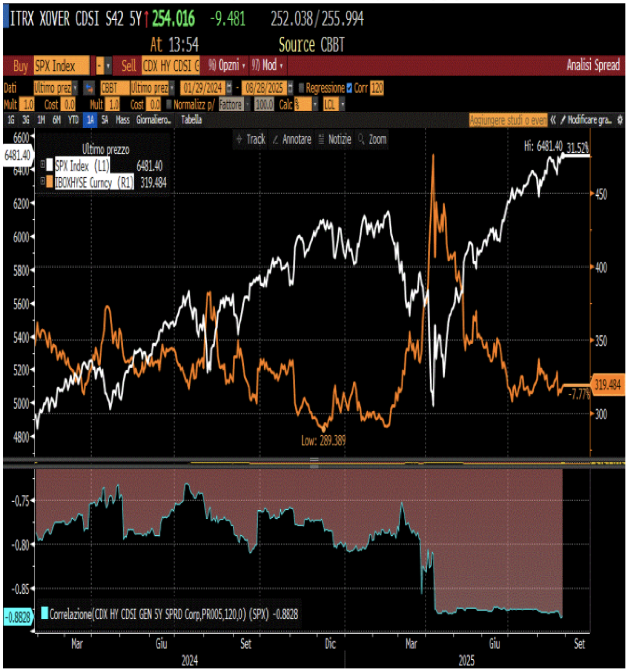Screen dimensions: 630x672
Task: Select the 1G range tab
Action: (x=11, y=120)
